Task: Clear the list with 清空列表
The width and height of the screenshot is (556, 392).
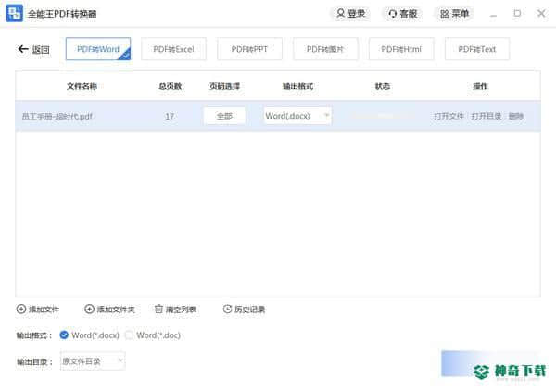Action: pos(175,310)
